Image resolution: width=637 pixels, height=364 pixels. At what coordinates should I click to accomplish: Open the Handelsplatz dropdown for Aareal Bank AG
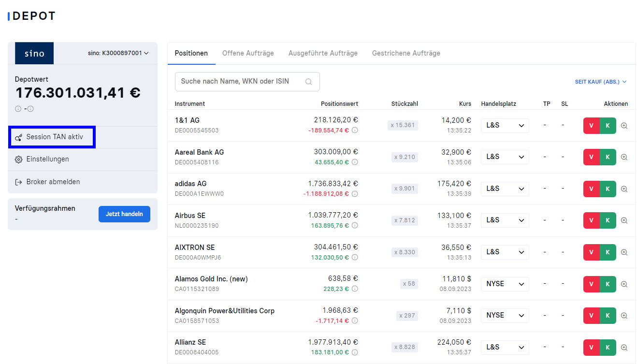505,157
